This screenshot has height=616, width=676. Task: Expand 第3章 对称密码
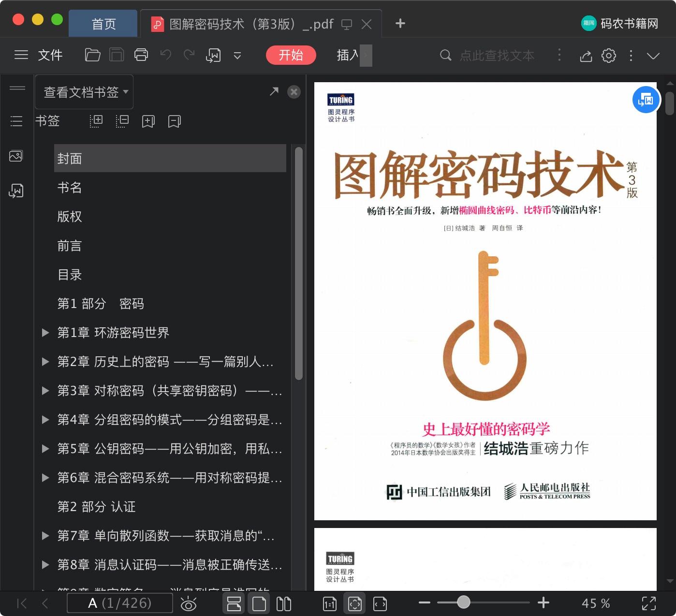click(x=45, y=390)
